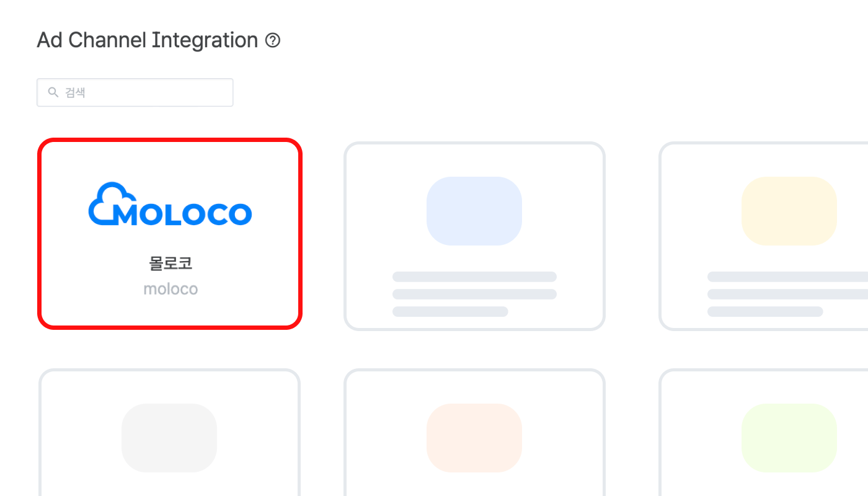Click the magnifier icon in search box
This screenshot has width=868, height=496.
tap(53, 92)
